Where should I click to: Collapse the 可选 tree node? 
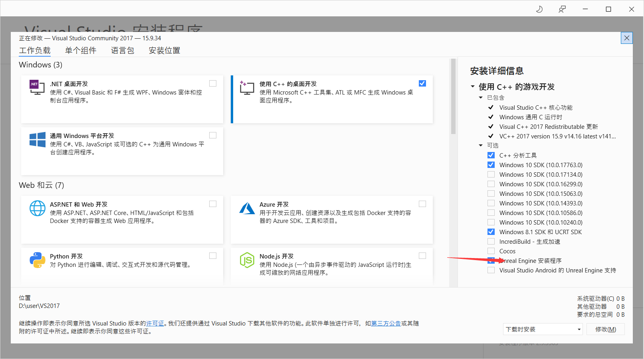point(481,146)
